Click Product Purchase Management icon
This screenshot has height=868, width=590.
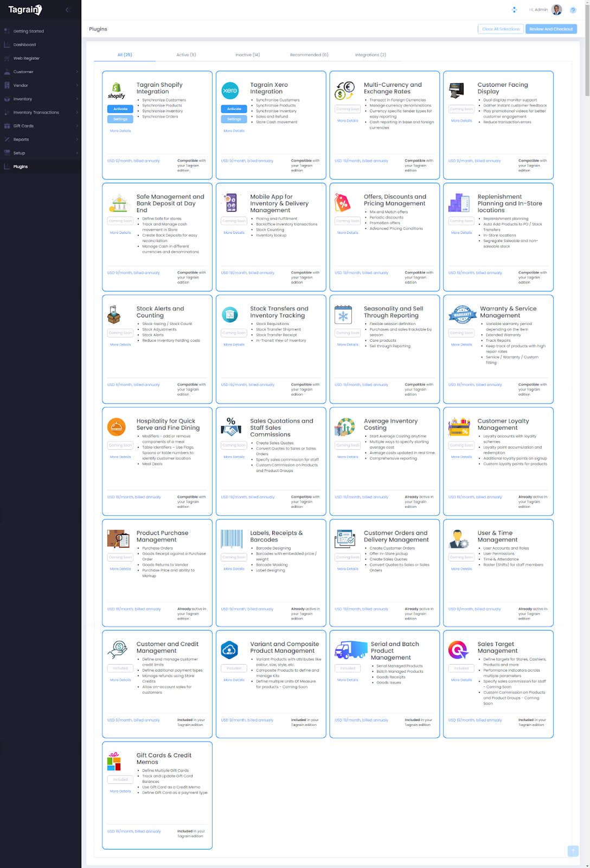pyautogui.click(x=119, y=539)
